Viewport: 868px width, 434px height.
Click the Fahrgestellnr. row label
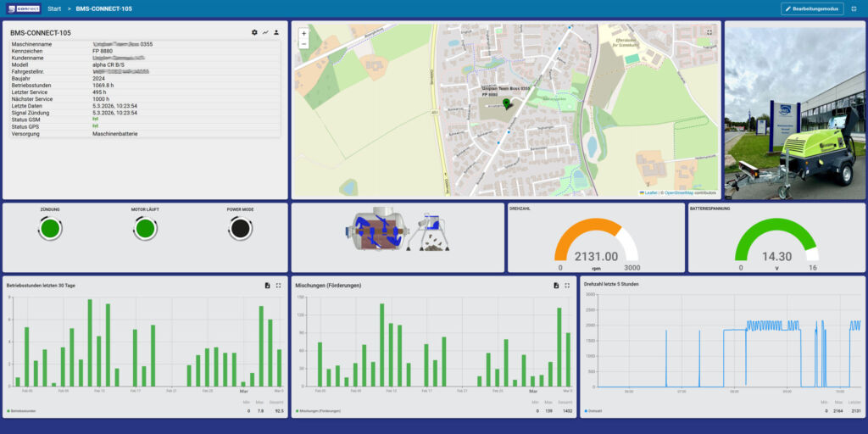(30, 72)
